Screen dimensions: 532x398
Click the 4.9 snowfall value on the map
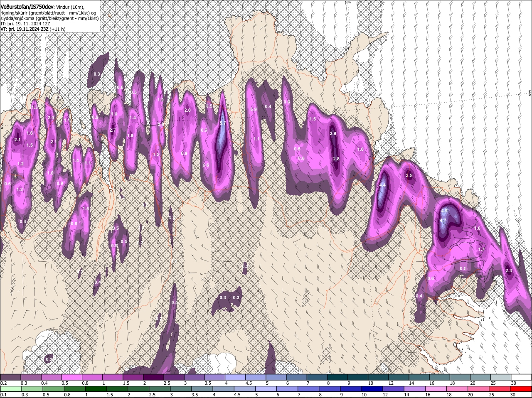[444, 211]
